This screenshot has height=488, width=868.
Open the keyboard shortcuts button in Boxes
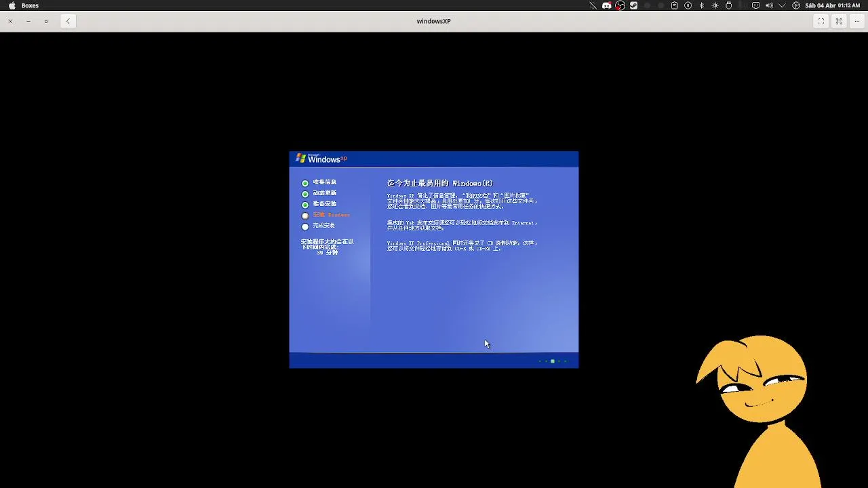click(839, 21)
